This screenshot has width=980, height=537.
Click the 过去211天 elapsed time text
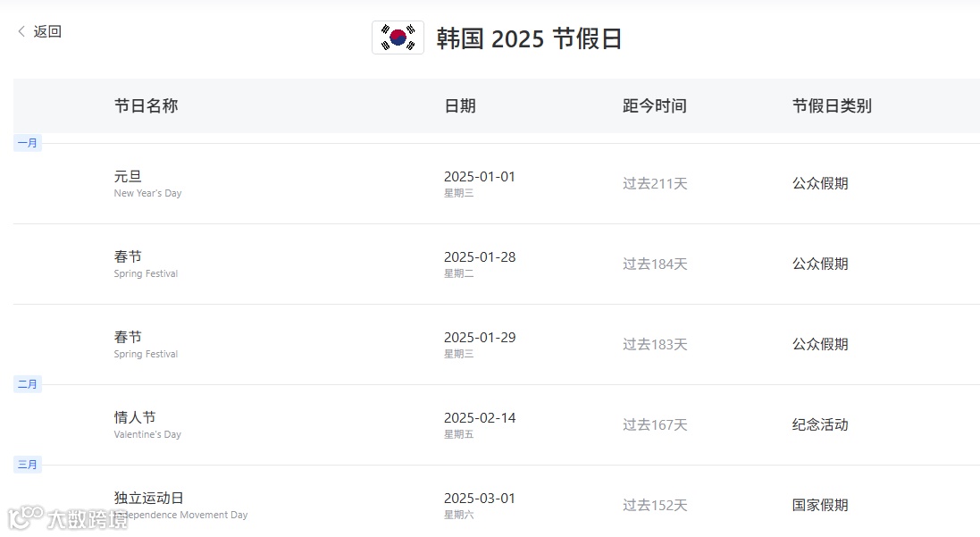[x=655, y=184]
